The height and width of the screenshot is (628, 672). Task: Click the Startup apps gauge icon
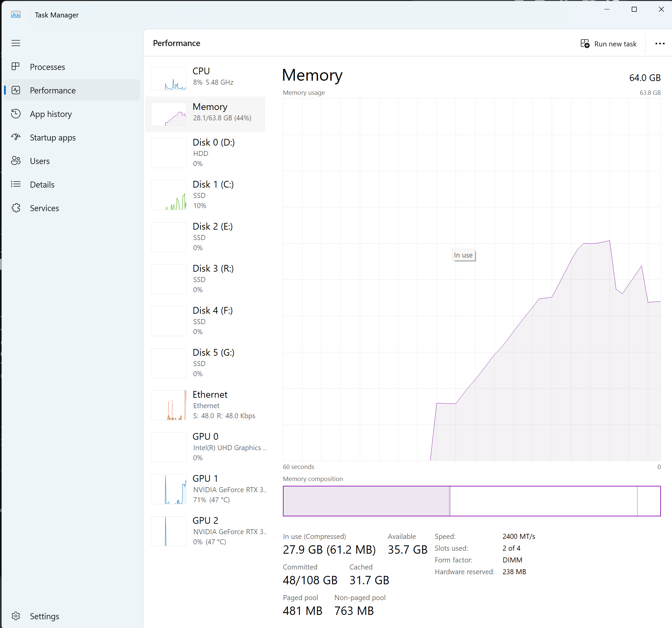tap(15, 137)
